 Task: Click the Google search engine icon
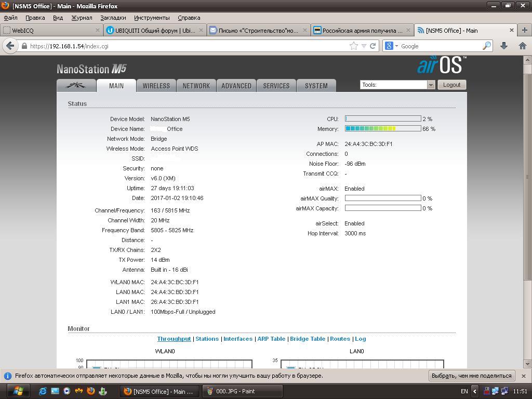[x=389, y=46]
